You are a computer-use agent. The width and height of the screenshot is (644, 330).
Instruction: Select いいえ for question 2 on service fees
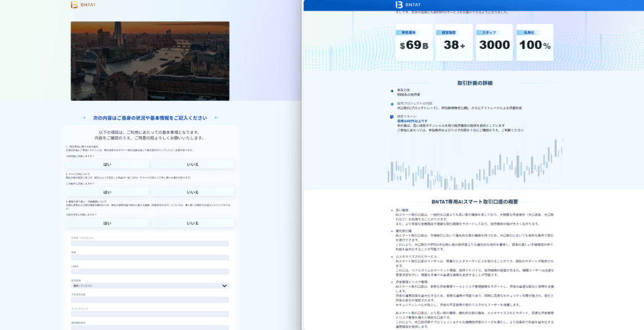coord(192,192)
